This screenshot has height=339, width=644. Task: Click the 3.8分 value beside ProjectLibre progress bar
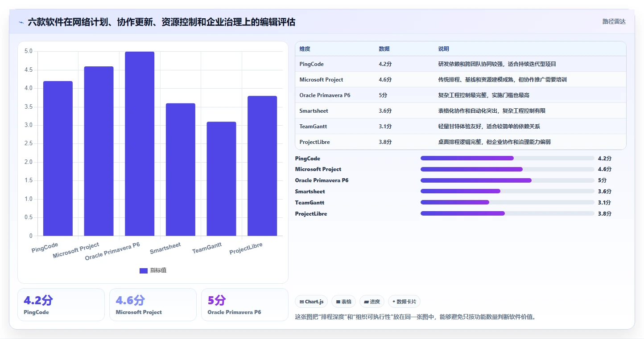point(605,214)
